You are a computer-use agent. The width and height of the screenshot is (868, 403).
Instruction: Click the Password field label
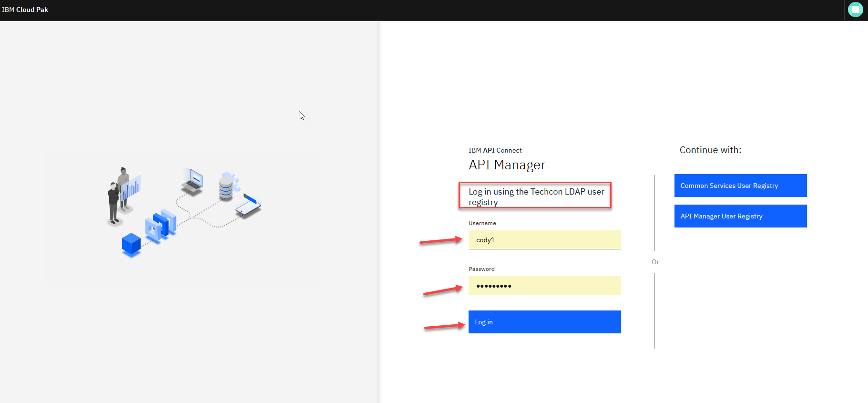481,269
